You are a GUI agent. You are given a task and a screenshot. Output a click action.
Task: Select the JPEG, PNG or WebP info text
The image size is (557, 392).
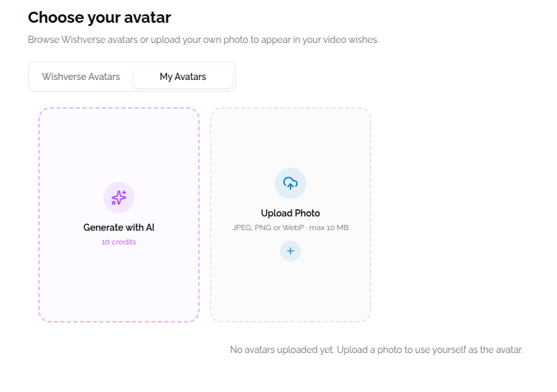[291, 228]
